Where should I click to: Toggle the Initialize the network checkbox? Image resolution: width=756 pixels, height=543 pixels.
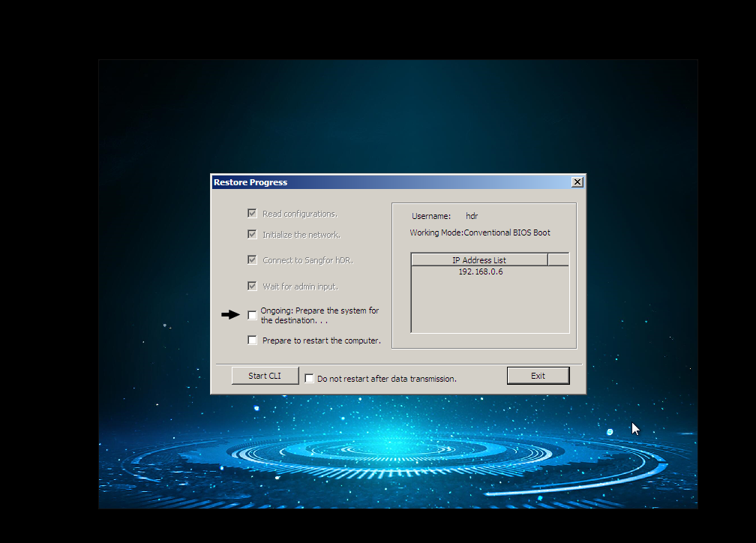tap(252, 234)
